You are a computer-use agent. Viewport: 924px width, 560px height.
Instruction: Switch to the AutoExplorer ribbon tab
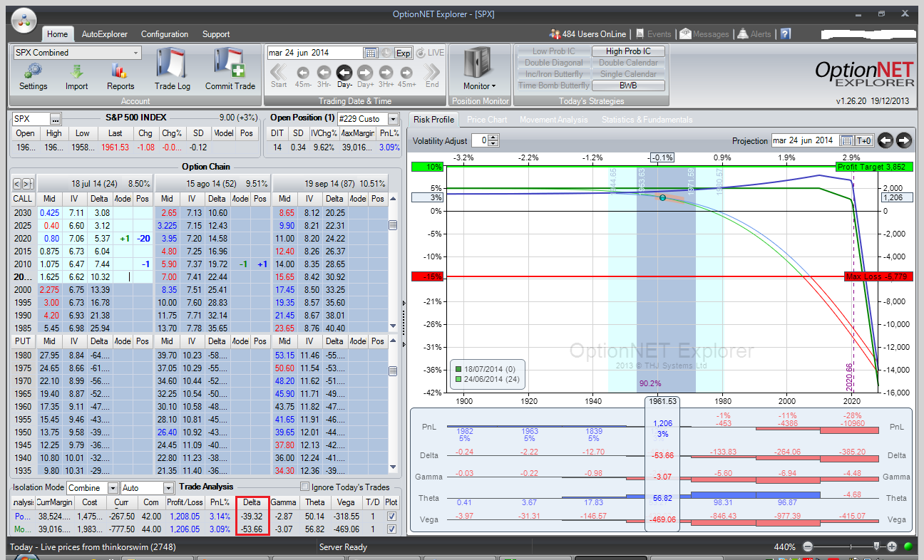(x=105, y=34)
